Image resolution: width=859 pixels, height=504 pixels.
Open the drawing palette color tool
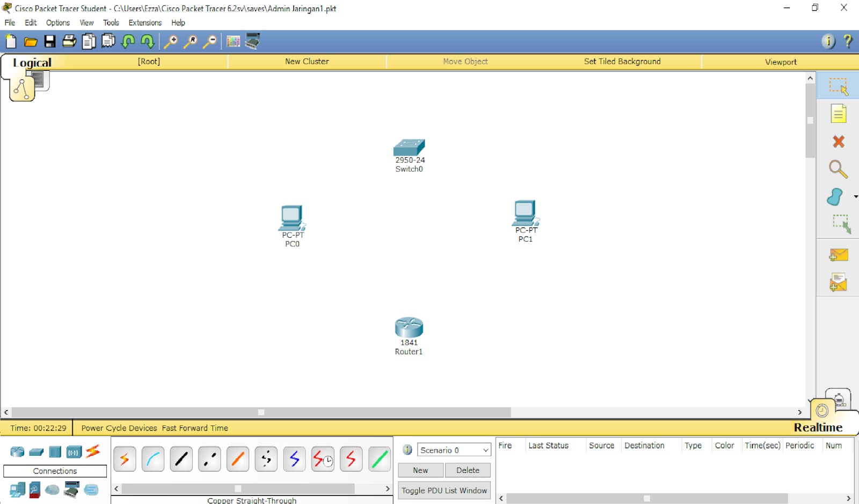[234, 41]
